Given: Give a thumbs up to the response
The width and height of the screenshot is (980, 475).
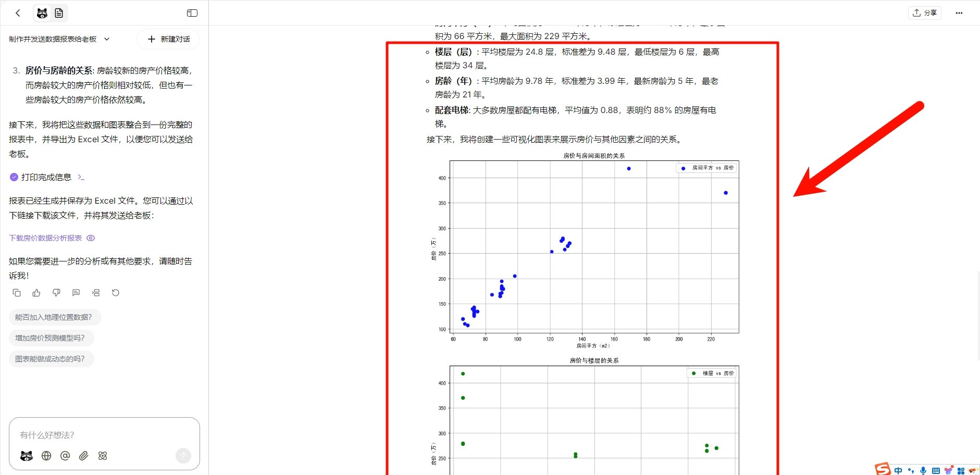Looking at the screenshot, I should click(x=36, y=293).
